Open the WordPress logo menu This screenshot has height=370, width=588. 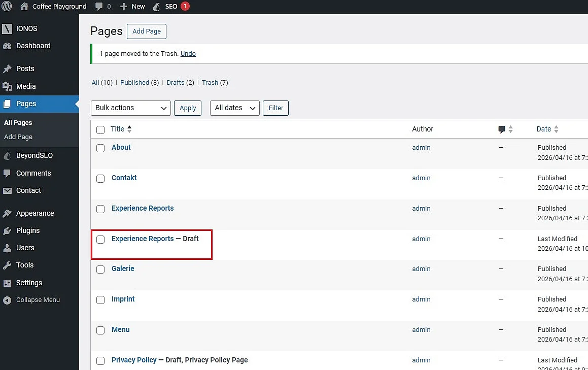pyautogui.click(x=7, y=7)
